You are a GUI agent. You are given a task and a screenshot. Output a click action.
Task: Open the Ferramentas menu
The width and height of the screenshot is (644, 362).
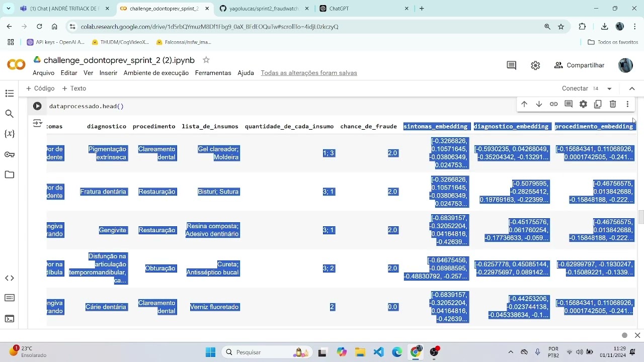click(213, 73)
